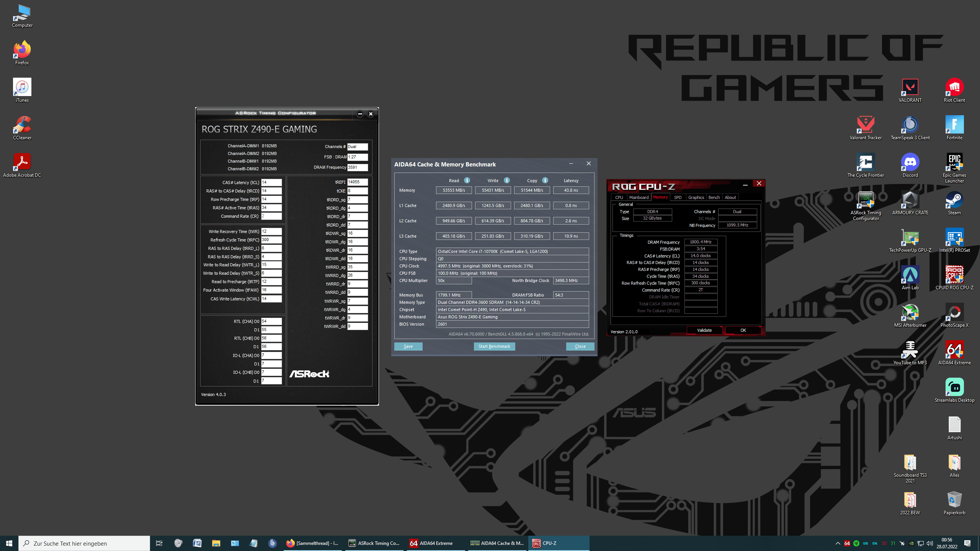Show hidden system tray icons chevron
Image resolution: width=980 pixels, height=551 pixels.
[x=838, y=543]
